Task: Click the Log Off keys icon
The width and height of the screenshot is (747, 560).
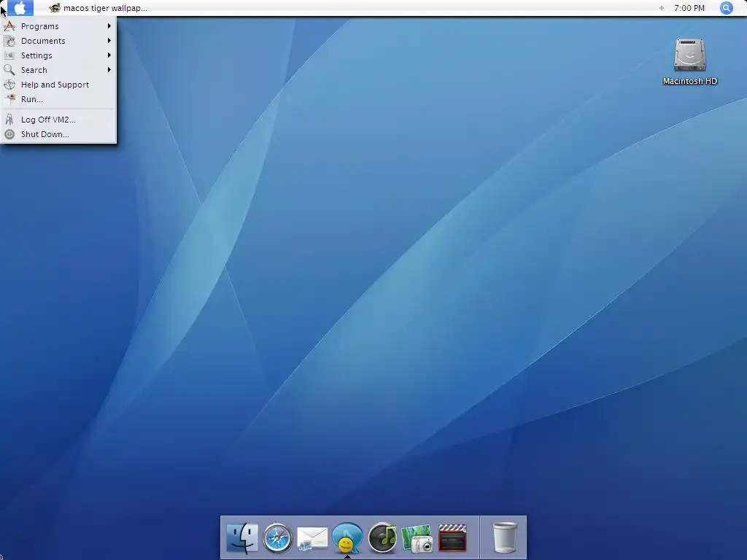Action: point(9,120)
